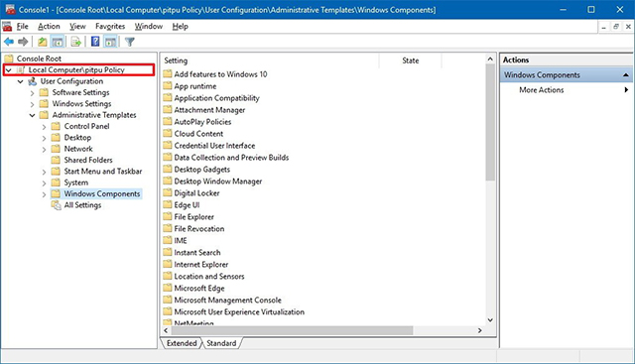Collapse the Local Computer\pitpu Policy node
This screenshot has width=635, height=364.
pos(9,70)
